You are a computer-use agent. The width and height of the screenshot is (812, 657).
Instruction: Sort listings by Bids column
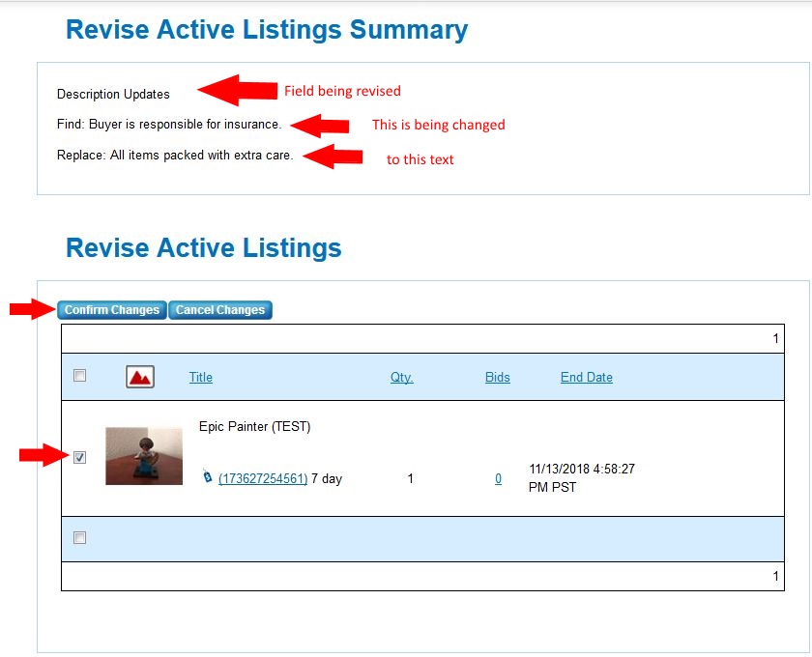pos(498,377)
